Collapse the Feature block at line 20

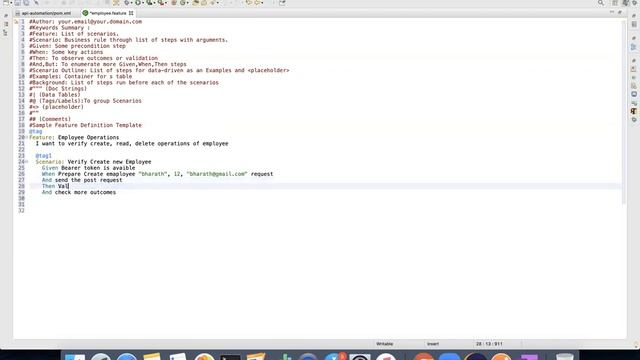(27, 138)
